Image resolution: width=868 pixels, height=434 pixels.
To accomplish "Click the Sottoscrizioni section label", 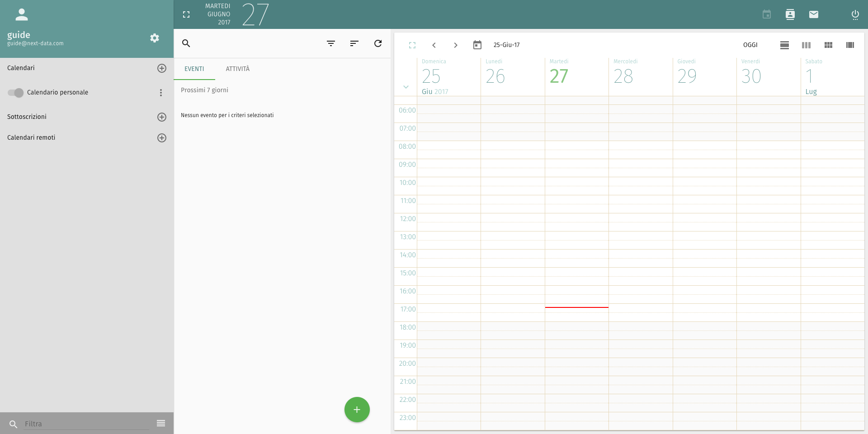I will (27, 117).
